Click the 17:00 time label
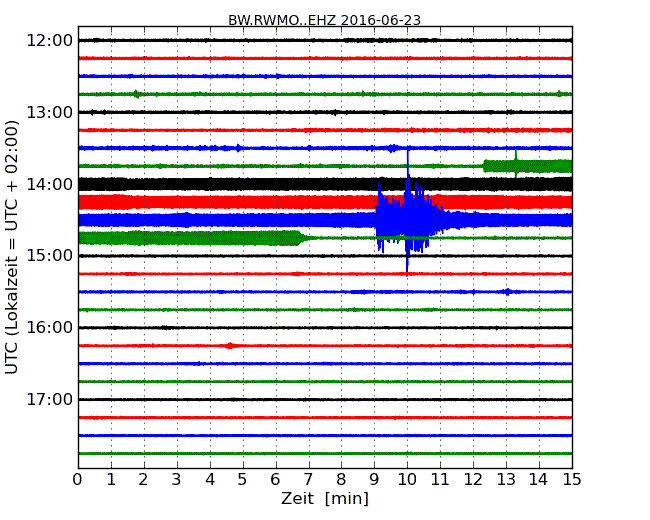The width and height of the screenshot is (650, 520). [50, 399]
